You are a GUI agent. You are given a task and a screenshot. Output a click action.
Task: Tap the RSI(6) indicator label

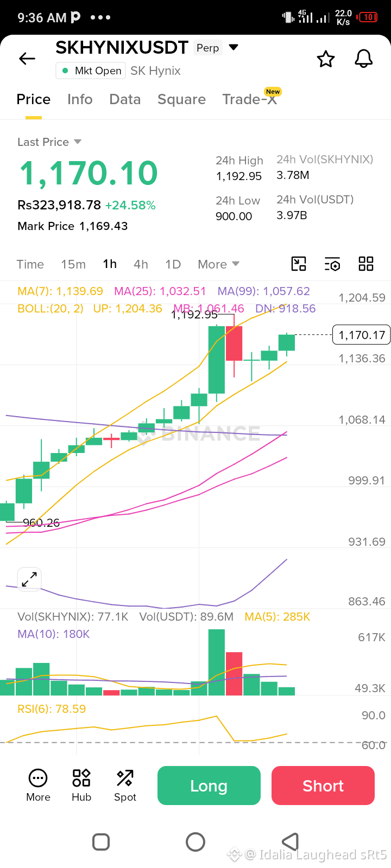pyautogui.click(x=52, y=709)
